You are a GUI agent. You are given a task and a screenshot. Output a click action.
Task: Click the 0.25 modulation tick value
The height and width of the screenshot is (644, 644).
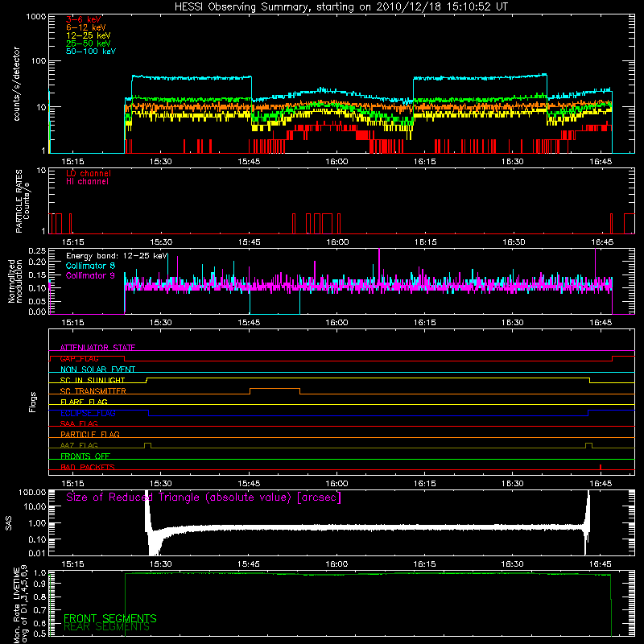37,251
